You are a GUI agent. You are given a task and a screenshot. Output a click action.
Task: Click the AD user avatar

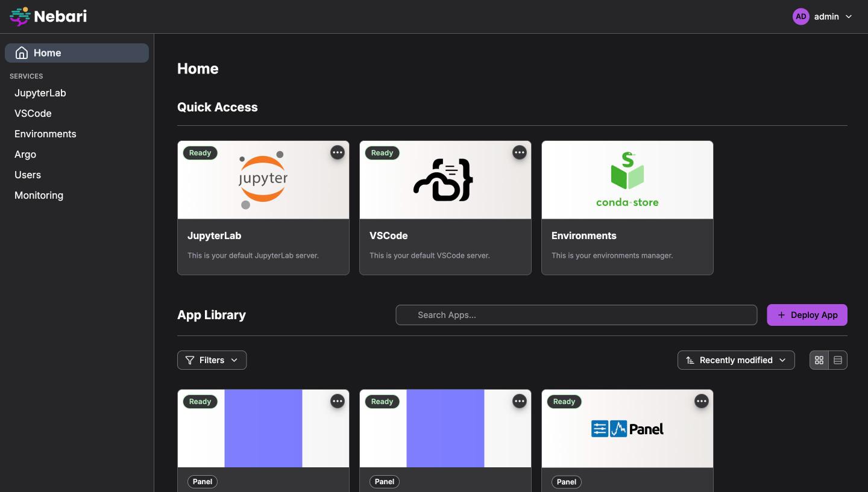pyautogui.click(x=800, y=17)
